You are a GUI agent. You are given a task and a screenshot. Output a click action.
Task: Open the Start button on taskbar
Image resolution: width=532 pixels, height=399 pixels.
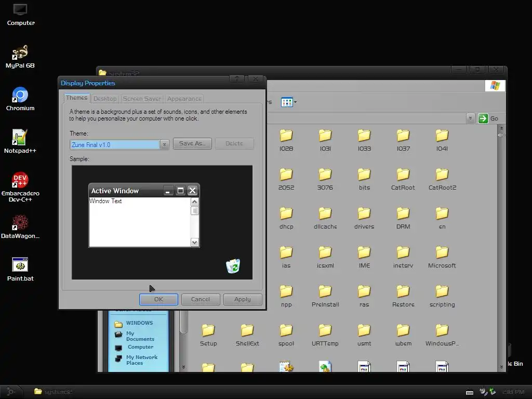point(11,392)
